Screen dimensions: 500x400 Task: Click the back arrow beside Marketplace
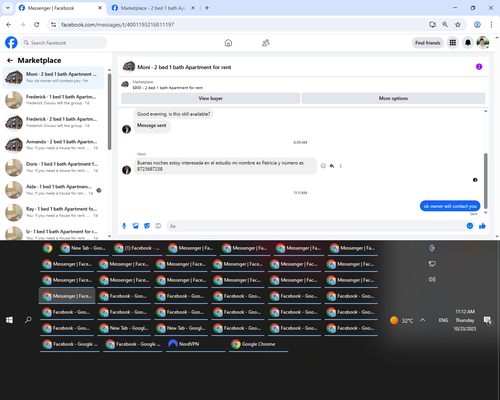point(10,60)
